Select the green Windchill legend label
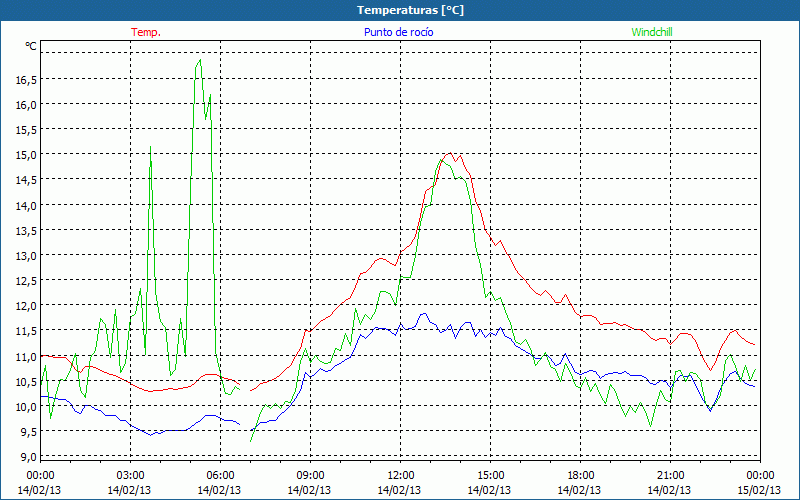 (652, 32)
